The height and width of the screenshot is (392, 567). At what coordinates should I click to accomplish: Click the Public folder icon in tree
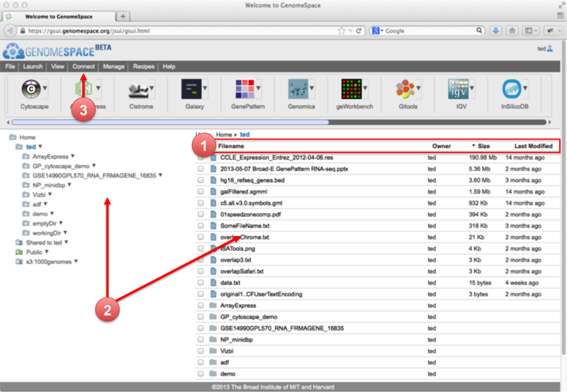(19, 252)
